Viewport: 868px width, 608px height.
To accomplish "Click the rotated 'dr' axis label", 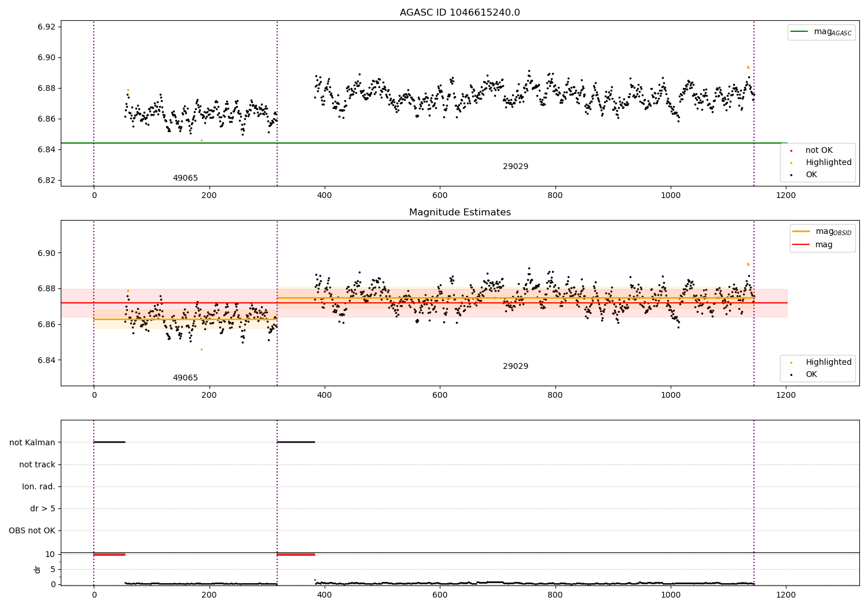I will click(x=38, y=569).
